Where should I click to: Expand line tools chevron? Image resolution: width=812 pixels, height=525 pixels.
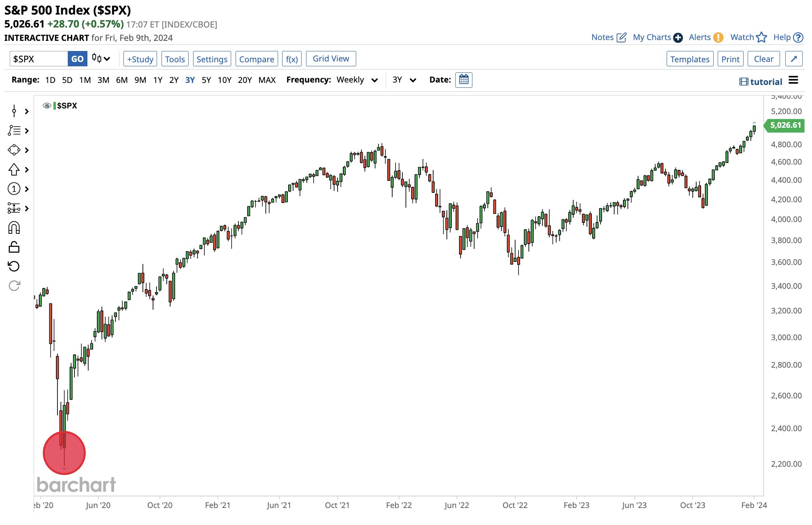coord(27,111)
